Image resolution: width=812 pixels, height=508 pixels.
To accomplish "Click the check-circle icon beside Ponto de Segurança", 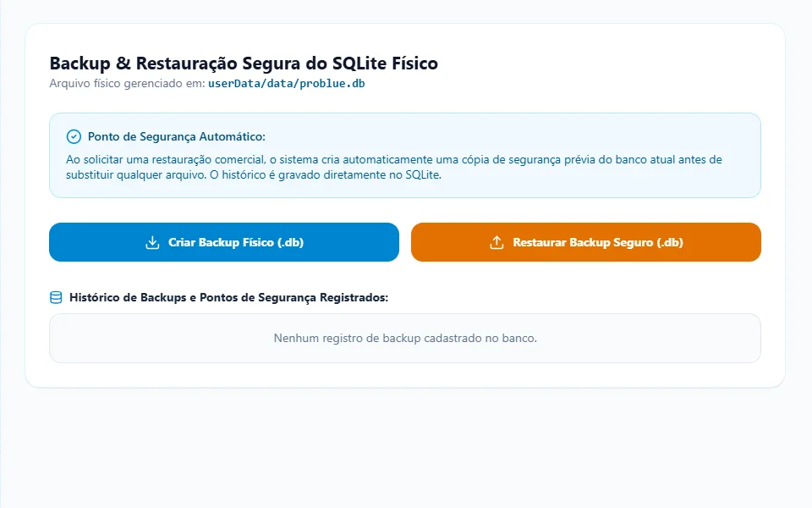I will (74, 137).
